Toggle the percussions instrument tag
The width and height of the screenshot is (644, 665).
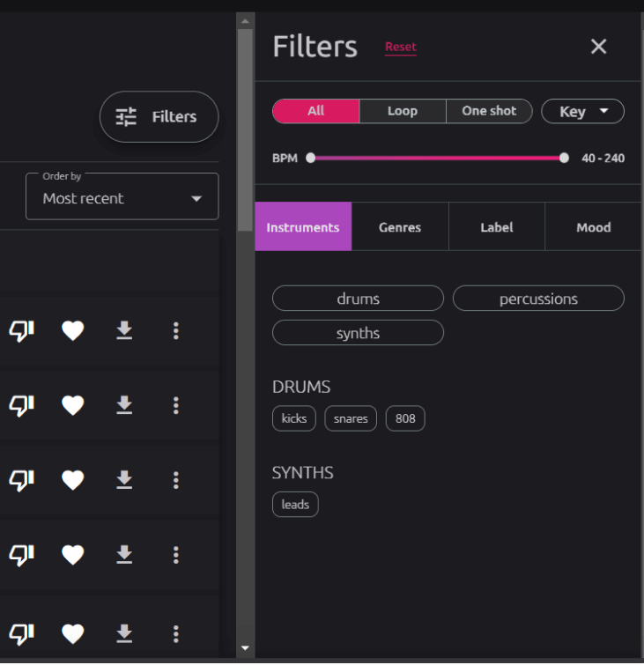(538, 299)
